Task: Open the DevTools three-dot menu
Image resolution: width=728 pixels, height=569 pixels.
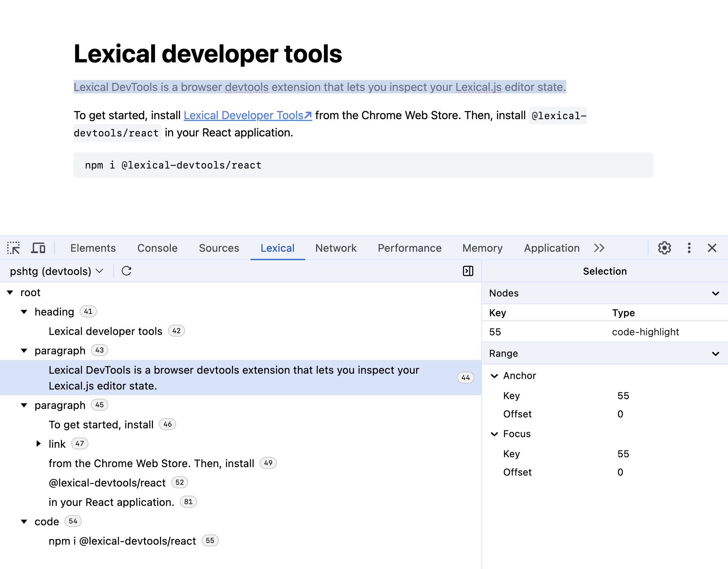Action: point(689,248)
